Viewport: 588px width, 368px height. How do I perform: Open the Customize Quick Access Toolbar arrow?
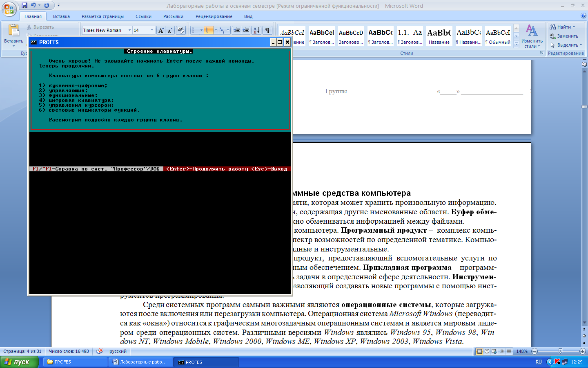coord(58,5)
